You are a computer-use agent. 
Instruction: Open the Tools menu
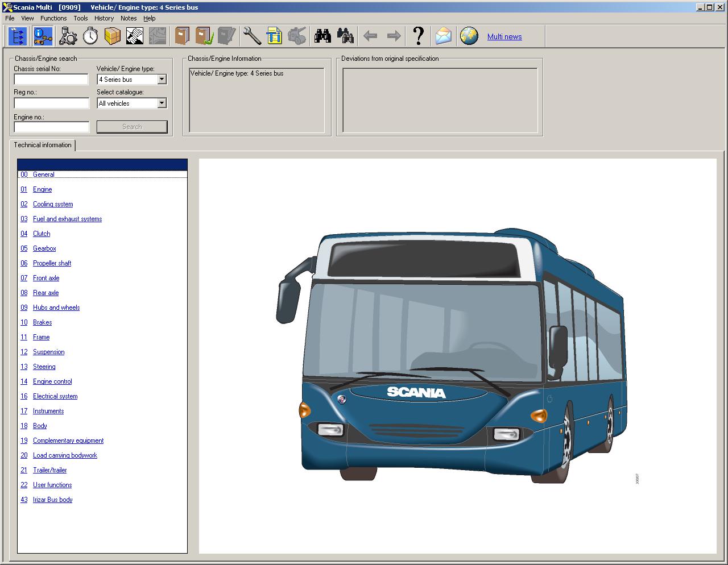pyautogui.click(x=81, y=18)
